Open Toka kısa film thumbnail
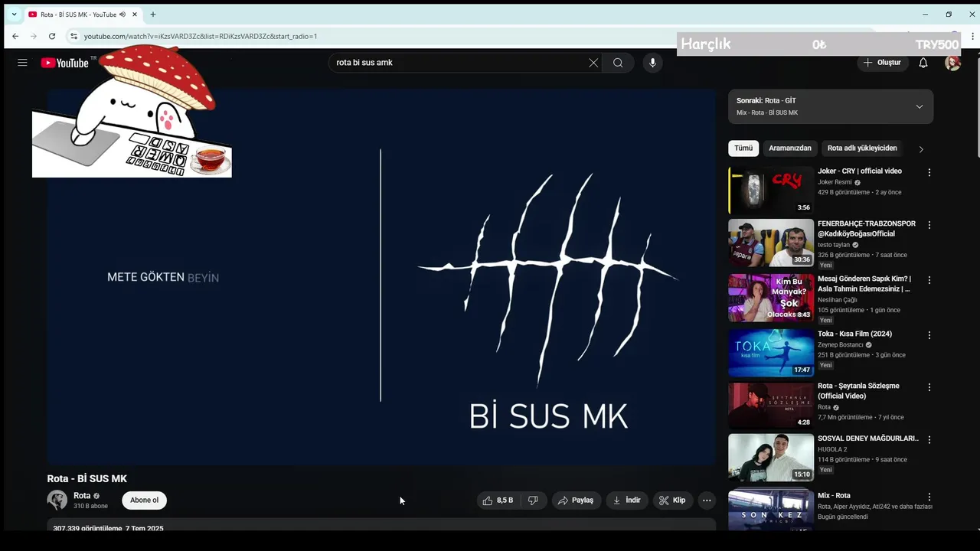Viewport: 980px width, 551px height. point(771,353)
